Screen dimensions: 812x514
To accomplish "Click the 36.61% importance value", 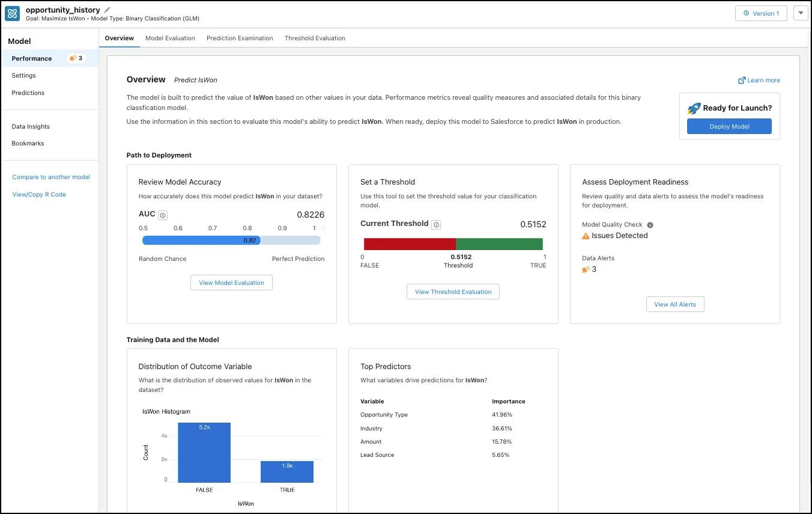I will pos(501,429).
